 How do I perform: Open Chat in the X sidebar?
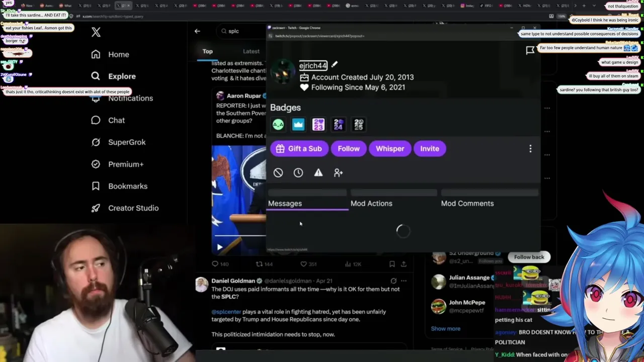click(108, 120)
